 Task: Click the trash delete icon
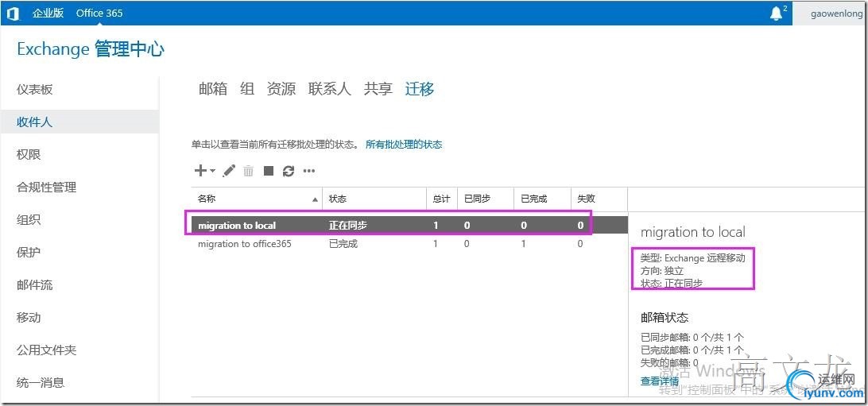point(249,171)
